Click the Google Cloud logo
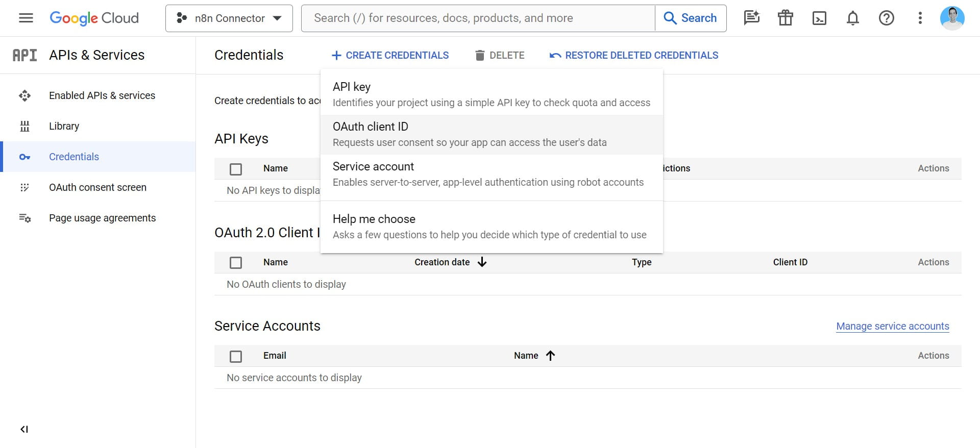The width and height of the screenshot is (980, 448). click(94, 18)
